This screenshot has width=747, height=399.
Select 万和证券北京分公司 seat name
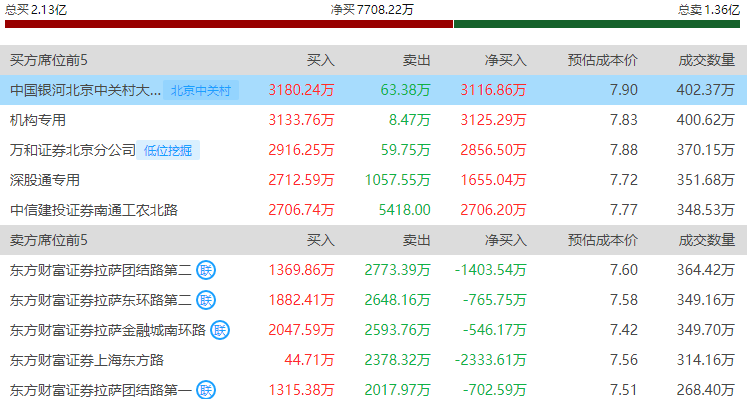coord(72,150)
